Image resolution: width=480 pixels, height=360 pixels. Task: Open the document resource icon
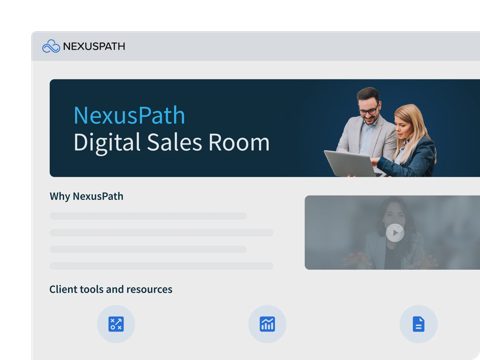(x=419, y=324)
